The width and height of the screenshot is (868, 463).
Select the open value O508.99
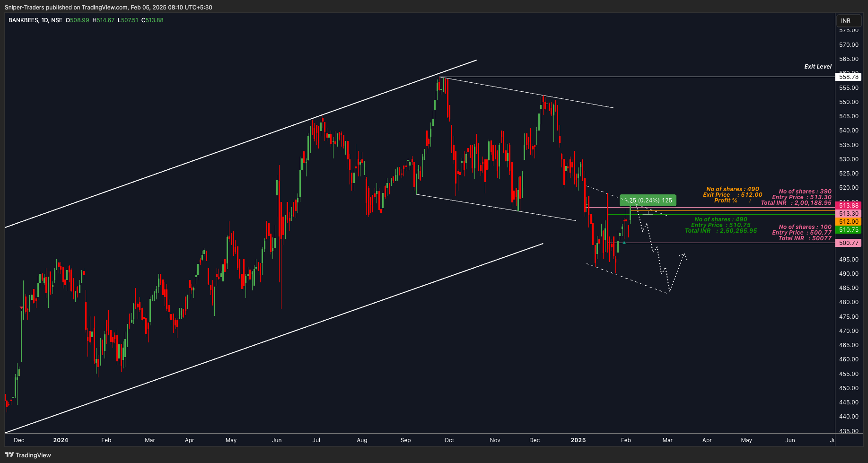pos(77,20)
